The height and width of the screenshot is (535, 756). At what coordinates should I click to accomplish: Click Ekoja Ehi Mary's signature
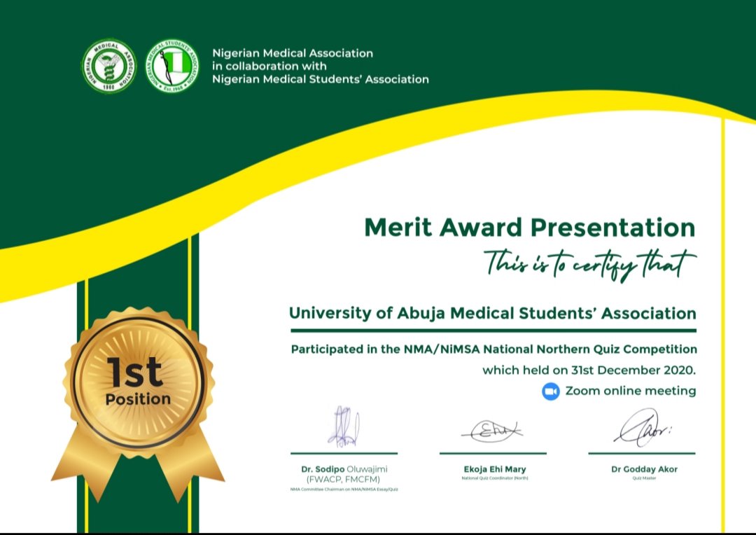492,431
